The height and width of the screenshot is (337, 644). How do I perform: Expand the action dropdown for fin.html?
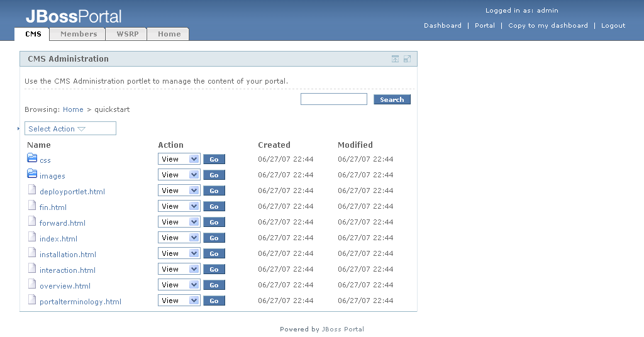tap(179, 206)
